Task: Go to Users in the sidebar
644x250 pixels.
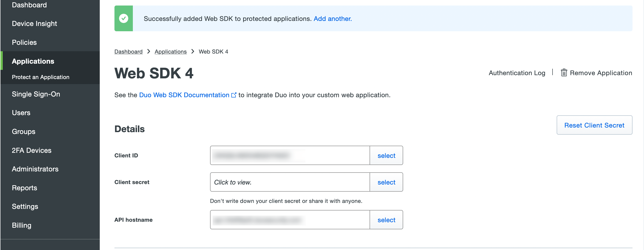Action: [21, 113]
